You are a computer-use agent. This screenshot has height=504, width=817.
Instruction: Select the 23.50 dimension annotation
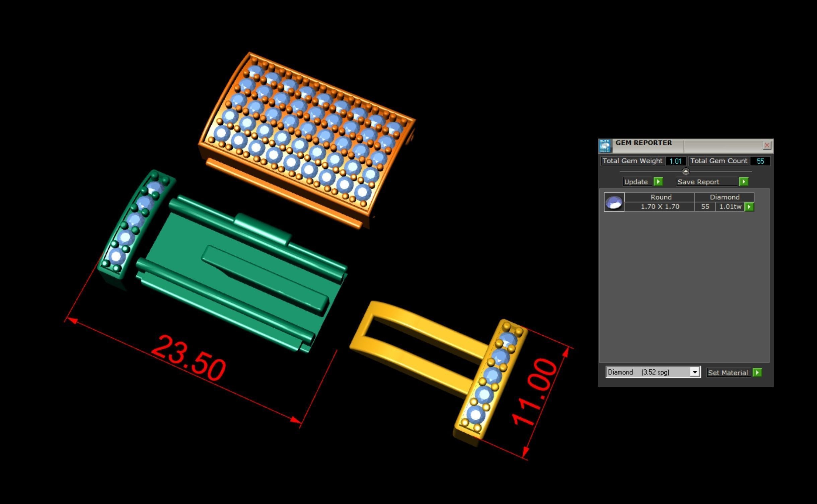pos(189,359)
